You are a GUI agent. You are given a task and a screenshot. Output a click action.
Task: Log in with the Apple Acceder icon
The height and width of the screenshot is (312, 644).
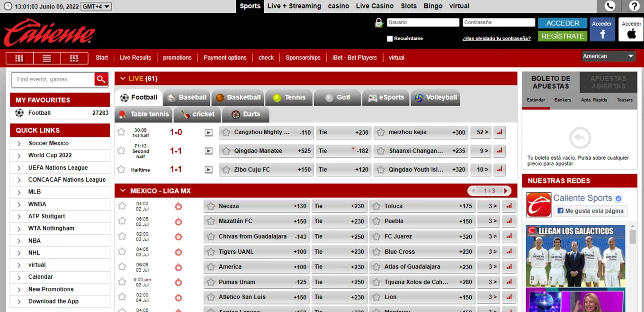pyautogui.click(x=631, y=30)
